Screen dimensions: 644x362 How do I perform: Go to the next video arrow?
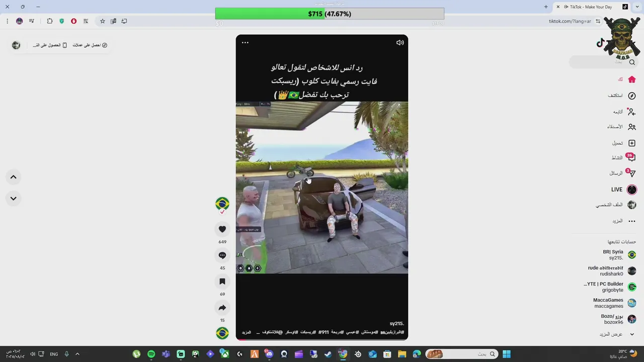point(14,199)
